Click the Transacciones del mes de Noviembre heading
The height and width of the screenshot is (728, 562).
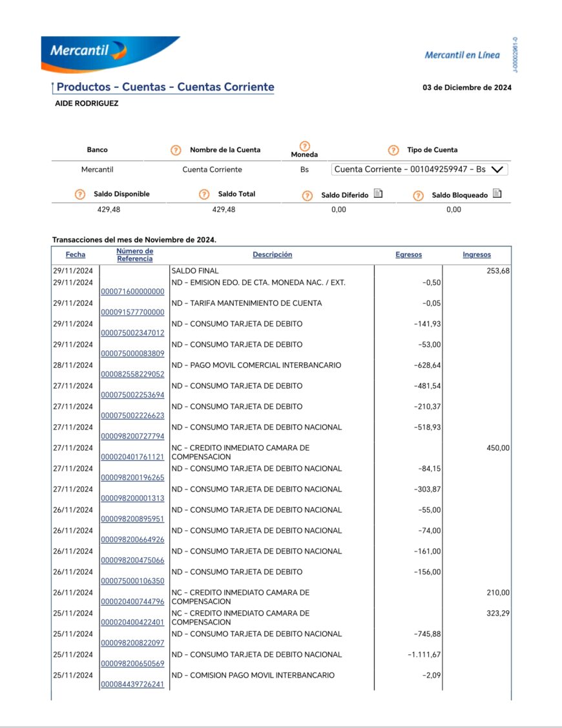coord(134,240)
